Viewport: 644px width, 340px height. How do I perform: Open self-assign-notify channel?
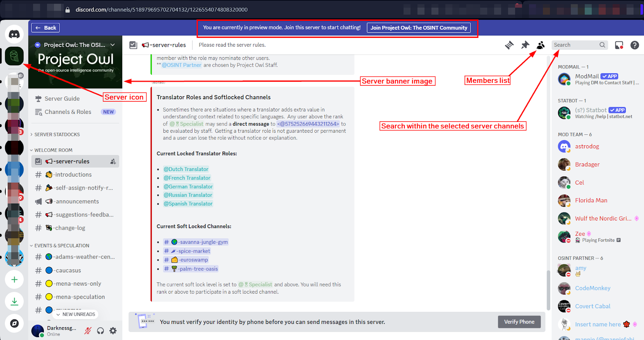(75, 188)
